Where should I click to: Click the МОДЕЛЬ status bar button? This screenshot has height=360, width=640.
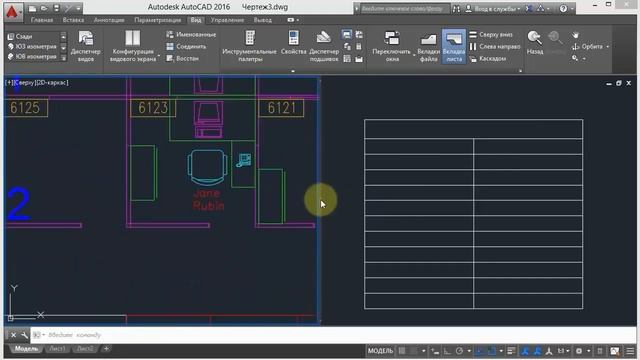380,351
